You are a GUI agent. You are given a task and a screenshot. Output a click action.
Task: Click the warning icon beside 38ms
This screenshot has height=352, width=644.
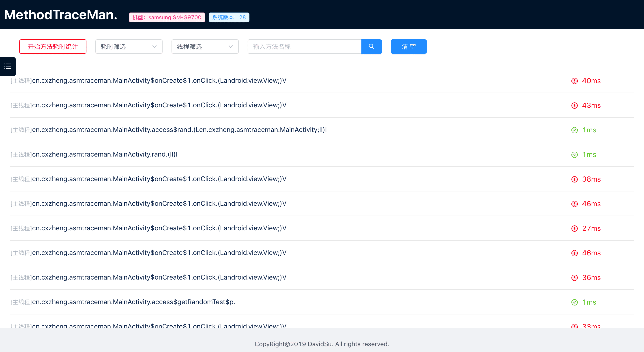574,179
